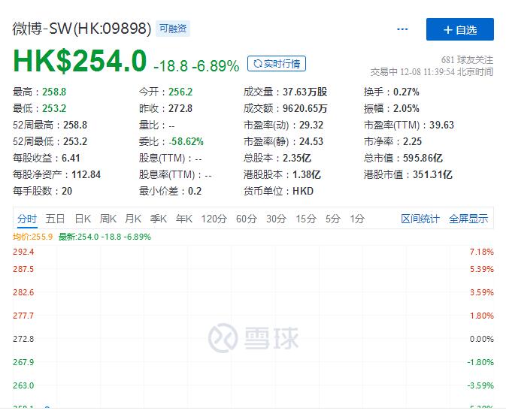Viewport: 506px width, 420px height.
Task: Switch to the 五日 chart tab
Action: coord(55,219)
